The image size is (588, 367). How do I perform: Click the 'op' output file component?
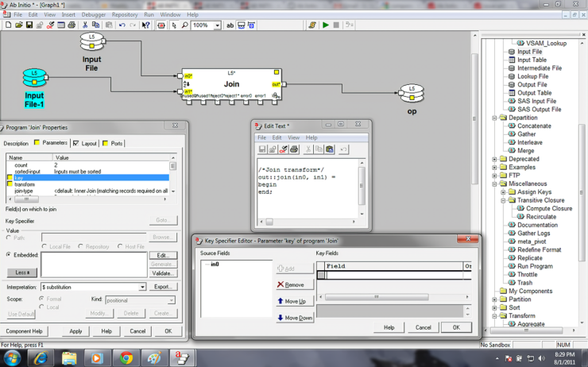(x=411, y=95)
